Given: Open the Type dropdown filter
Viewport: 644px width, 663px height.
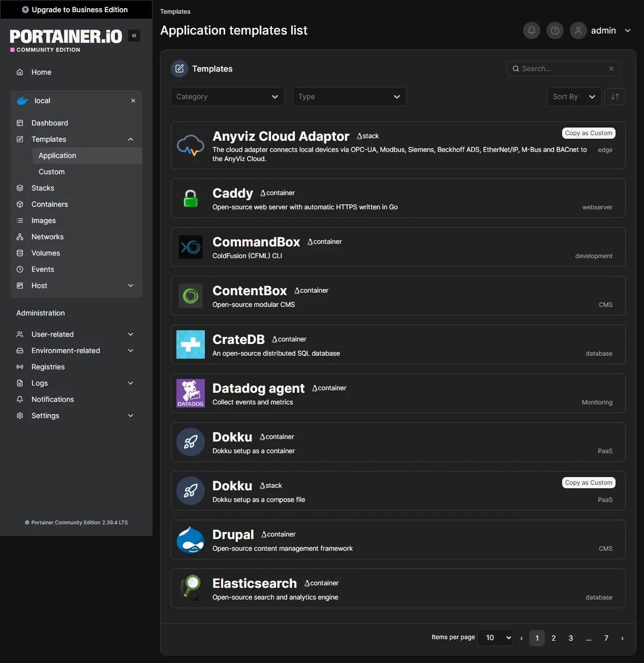Looking at the screenshot, I should [350, 97].
